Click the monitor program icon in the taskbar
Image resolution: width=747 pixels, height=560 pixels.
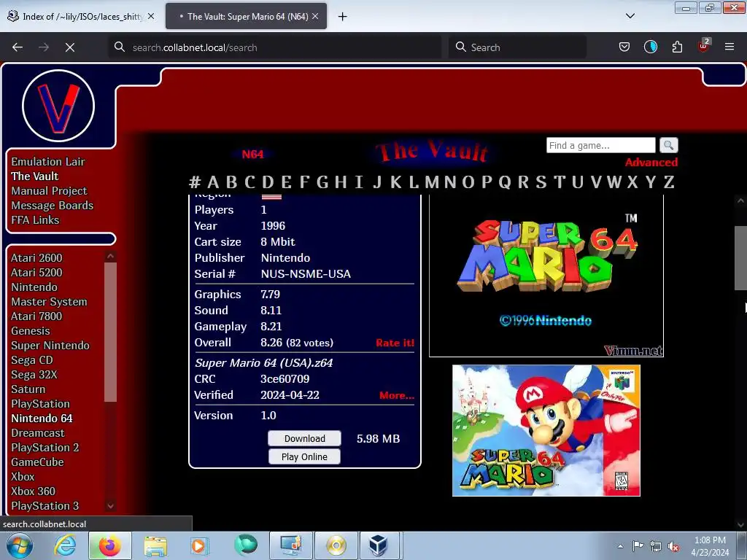[x=291, y=545]
